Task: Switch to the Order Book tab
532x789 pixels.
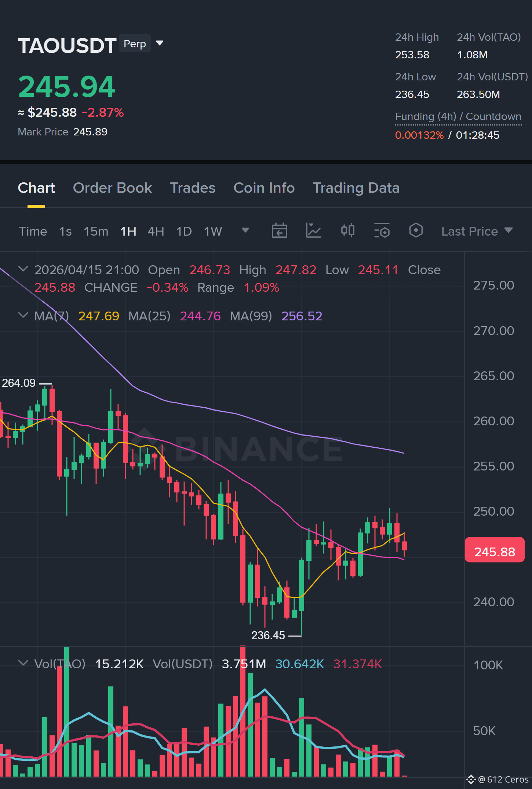Action: (112, 188)
